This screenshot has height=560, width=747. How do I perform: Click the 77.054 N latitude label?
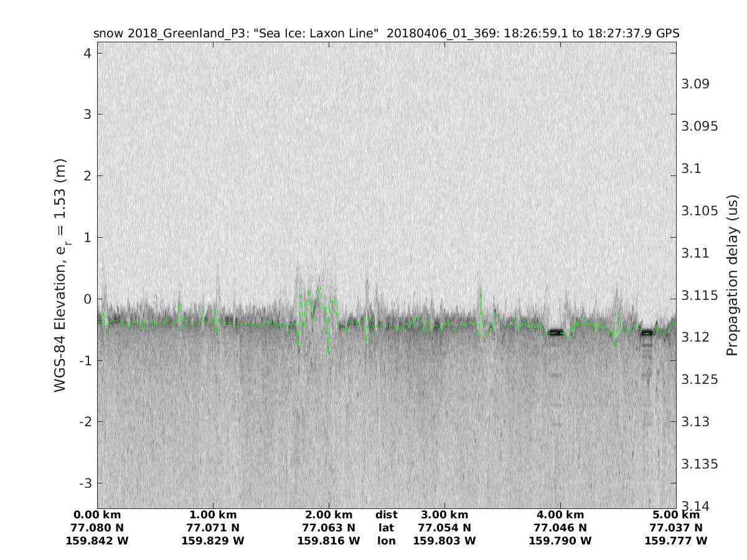click(x=444, y=528)
